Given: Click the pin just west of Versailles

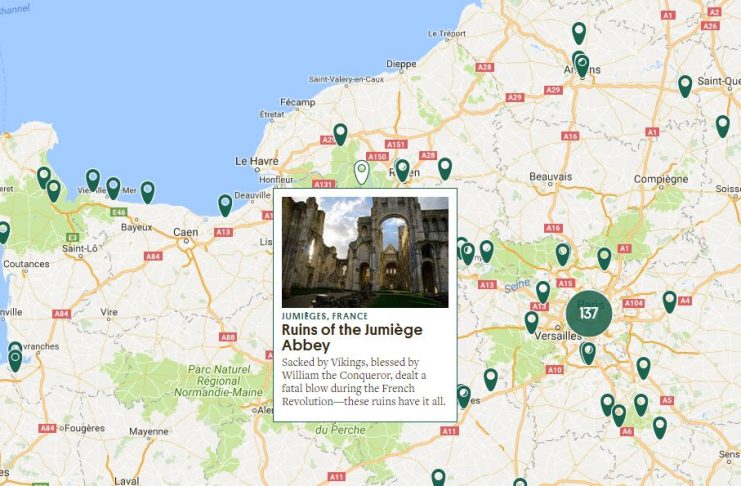Looking at the screenshot, I should (x=532, y=322).
